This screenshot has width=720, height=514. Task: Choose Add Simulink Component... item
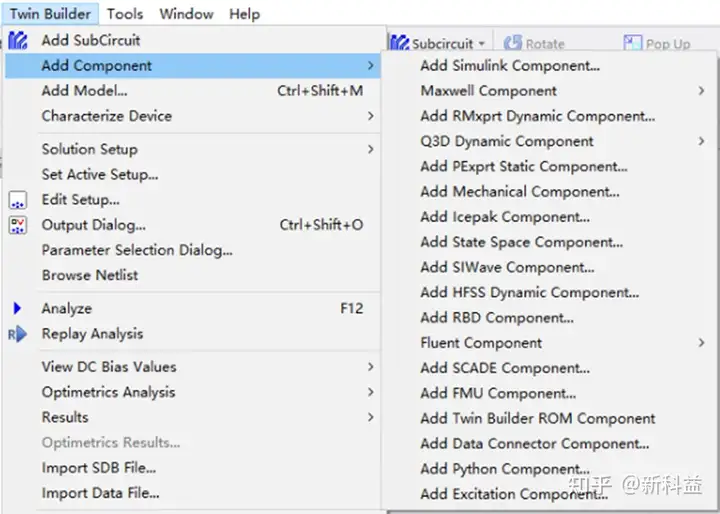point(550,66)
